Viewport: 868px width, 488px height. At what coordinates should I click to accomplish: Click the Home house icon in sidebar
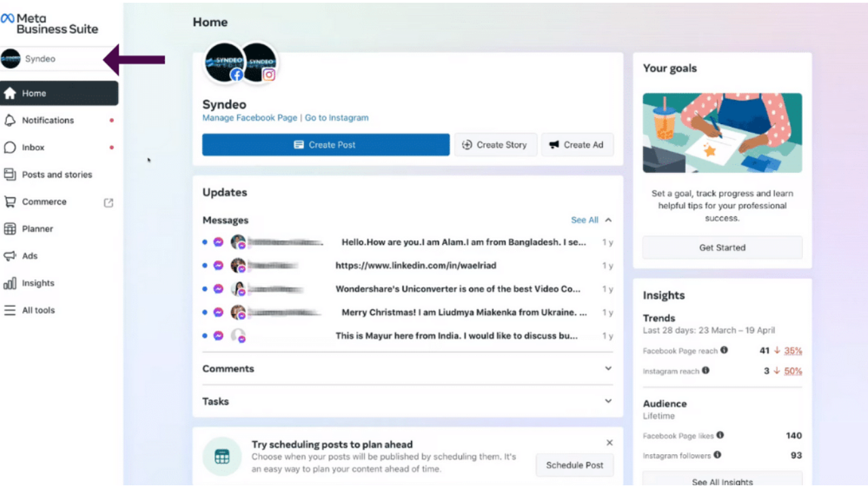click(x=10, y=94)
